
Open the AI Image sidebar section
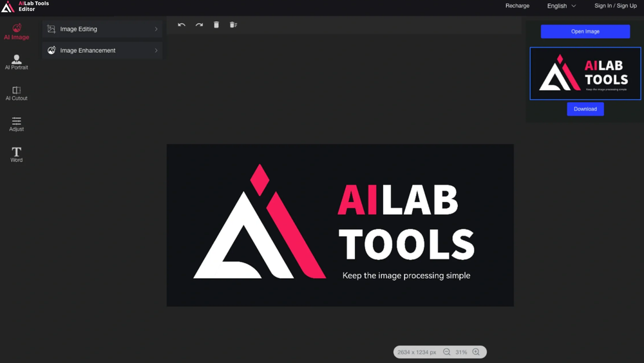[x=17, y=32]
